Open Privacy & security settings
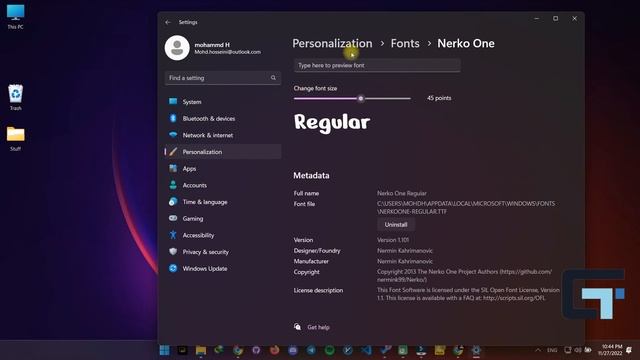The width and height of the screenshot is (640, 360). [223, 252]
